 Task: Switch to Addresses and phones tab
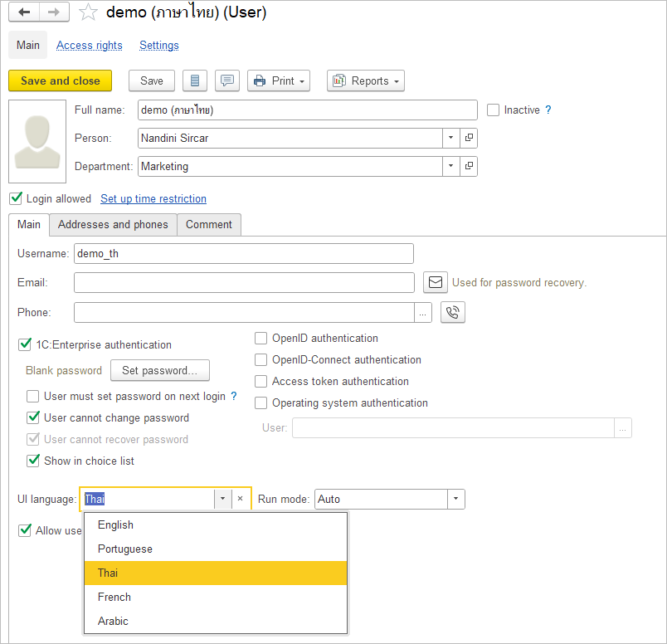[113, 225]
